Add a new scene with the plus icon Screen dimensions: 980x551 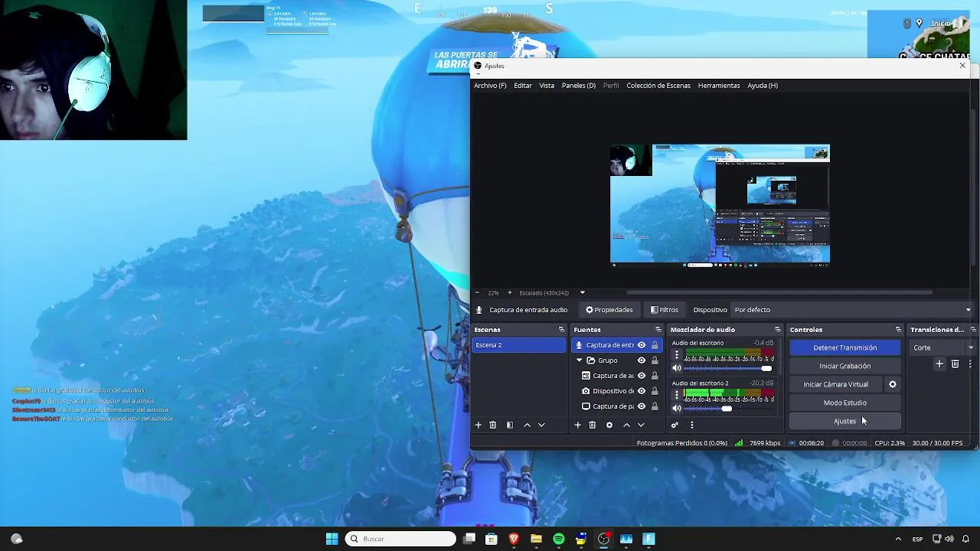(x=478, y=425)
